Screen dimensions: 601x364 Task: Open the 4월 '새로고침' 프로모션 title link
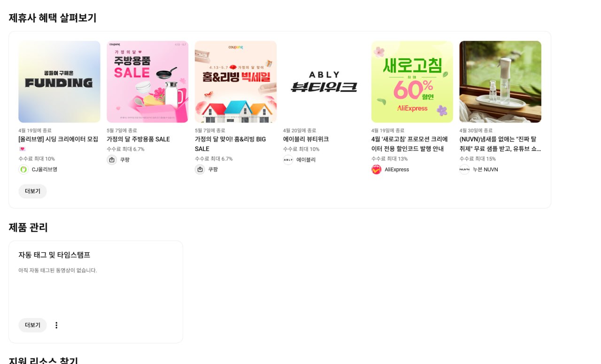(409, 144)
